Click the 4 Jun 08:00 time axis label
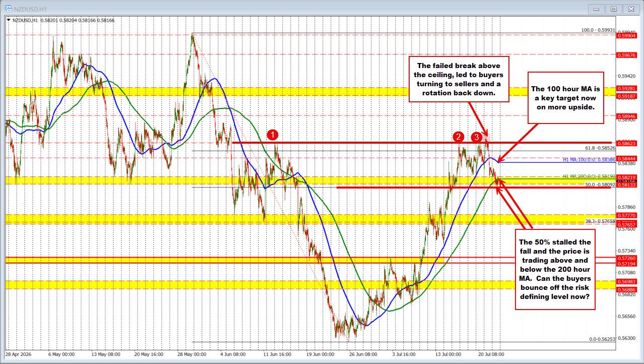The image size is (644, 364). pos(232,354)
